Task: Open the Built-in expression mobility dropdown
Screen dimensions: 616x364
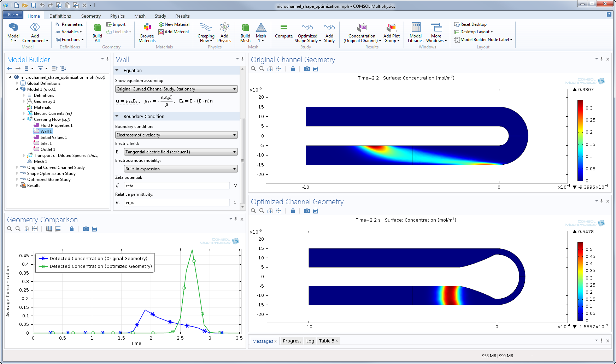Action: (x=181, y=169)
